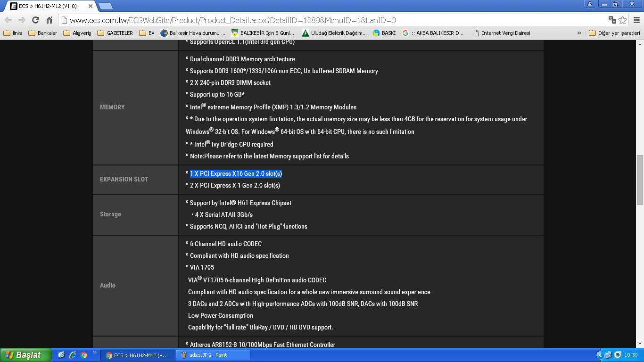Expand hidden system tray icons arrow
Screen dimensions: 644x362
[600, 355]
